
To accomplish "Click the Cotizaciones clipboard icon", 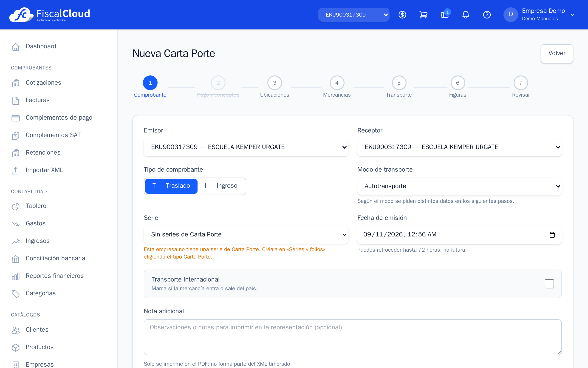I will pyautogui.click(x=16, y=83).
